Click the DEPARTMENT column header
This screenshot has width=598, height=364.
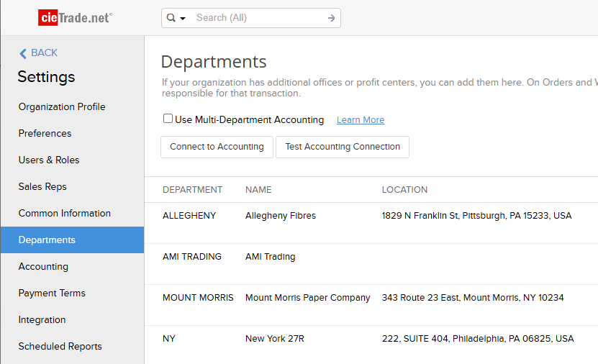(192, 190)
